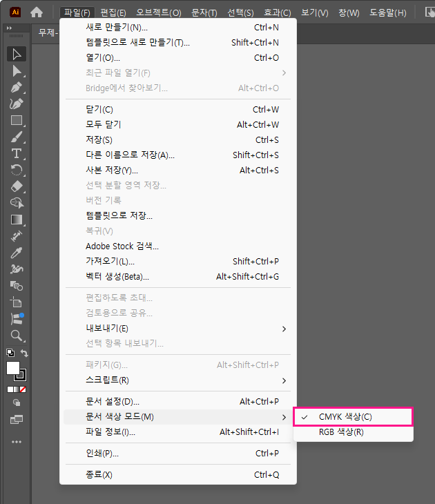Select the Type tool
Viewport: 435px width, 504px height.
(x=17, y=153)
